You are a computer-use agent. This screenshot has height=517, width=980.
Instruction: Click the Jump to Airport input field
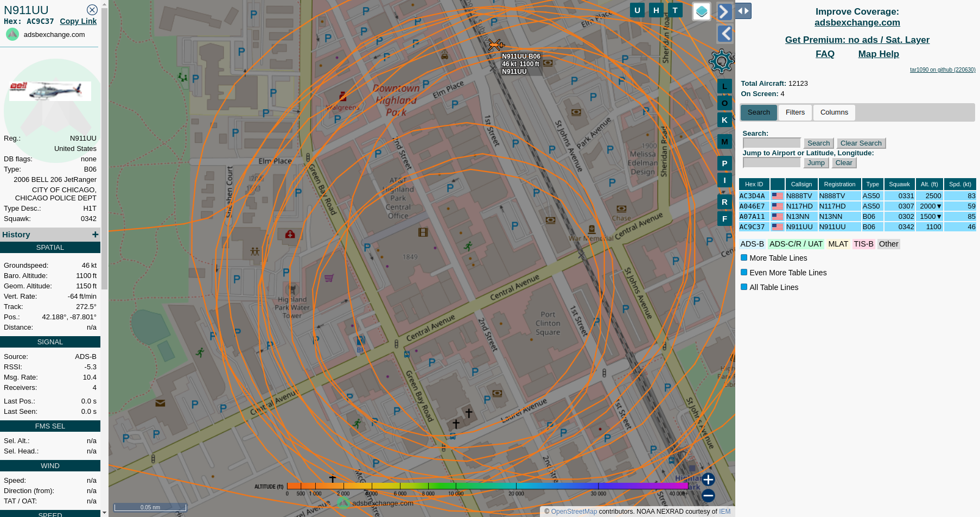point(771,163)
